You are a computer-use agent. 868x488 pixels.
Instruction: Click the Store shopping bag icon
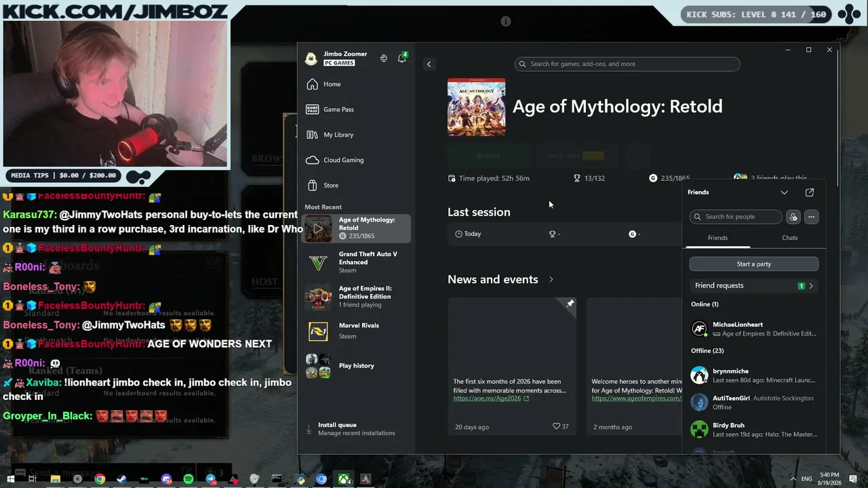point(312,185)
